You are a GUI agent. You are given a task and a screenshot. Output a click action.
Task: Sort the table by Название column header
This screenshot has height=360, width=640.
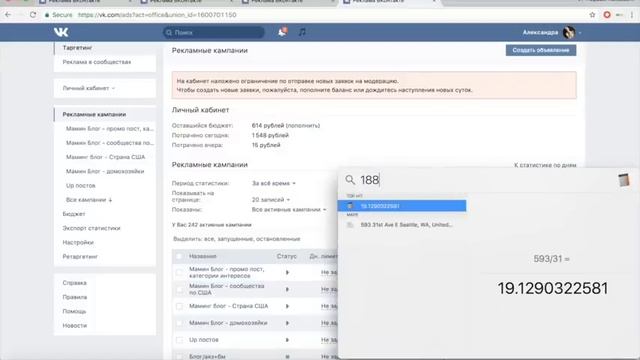coord(202,256)
